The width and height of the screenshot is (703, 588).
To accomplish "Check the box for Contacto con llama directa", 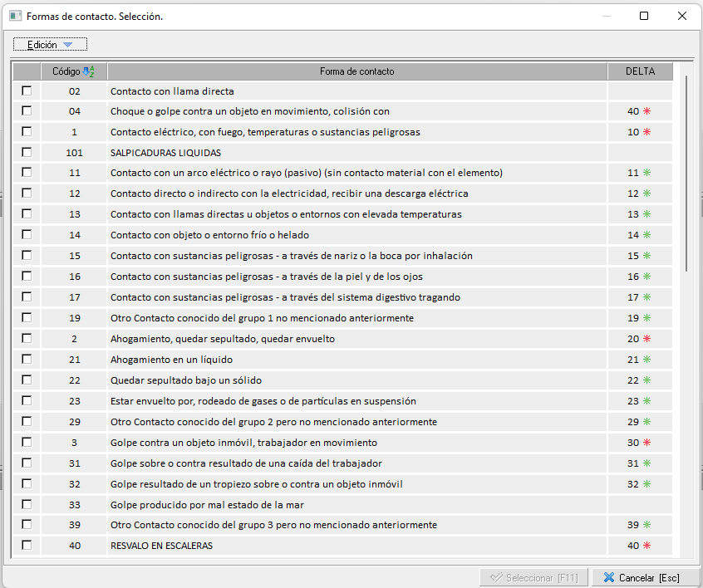I will click(x=27, y=91).
